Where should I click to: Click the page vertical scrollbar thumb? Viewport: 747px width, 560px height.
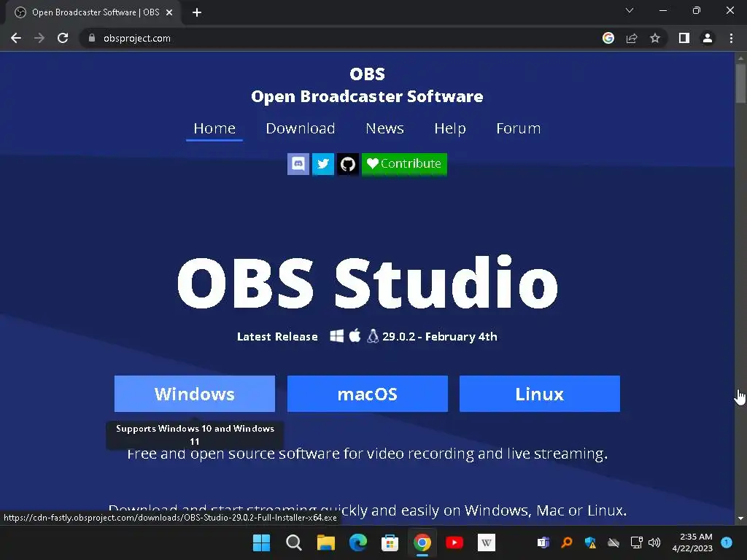click(740, 83)
